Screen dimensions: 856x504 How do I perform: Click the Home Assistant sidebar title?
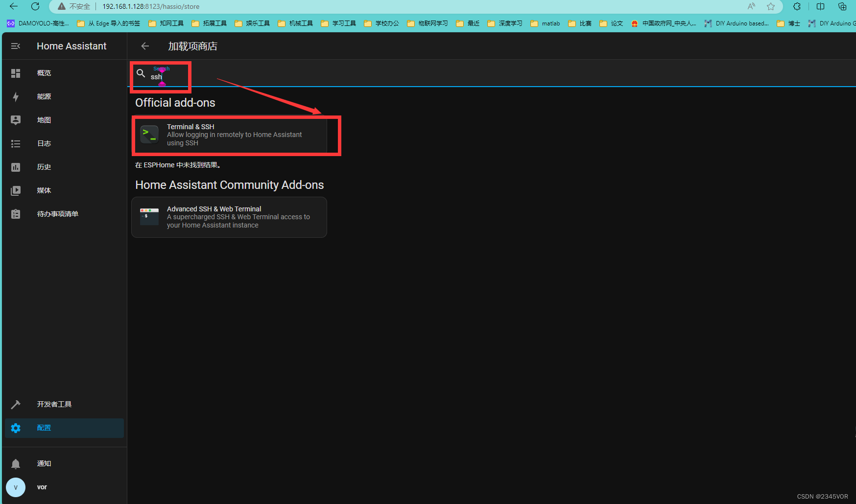tap(71, 46)
